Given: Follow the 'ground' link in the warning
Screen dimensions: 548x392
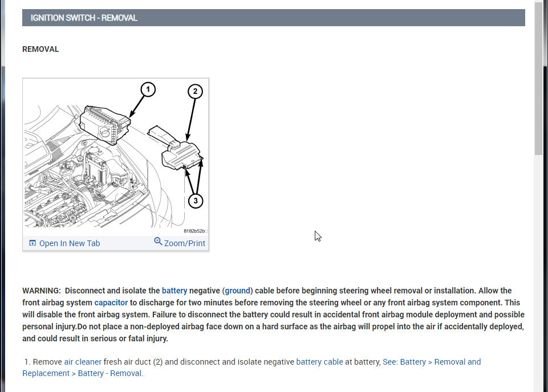Looking at the screenshot, I should point(237,291).
